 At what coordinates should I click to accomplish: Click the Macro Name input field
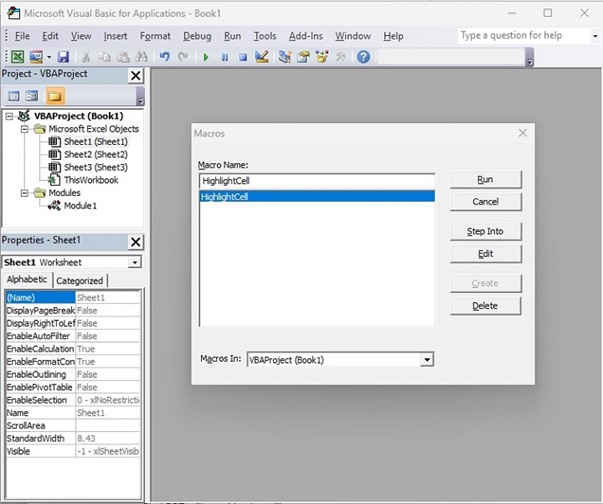(x=317, y=181)
